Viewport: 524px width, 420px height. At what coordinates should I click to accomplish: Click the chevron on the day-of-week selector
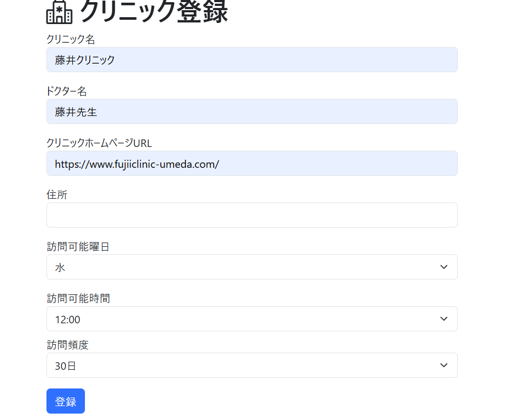point(443,267)
